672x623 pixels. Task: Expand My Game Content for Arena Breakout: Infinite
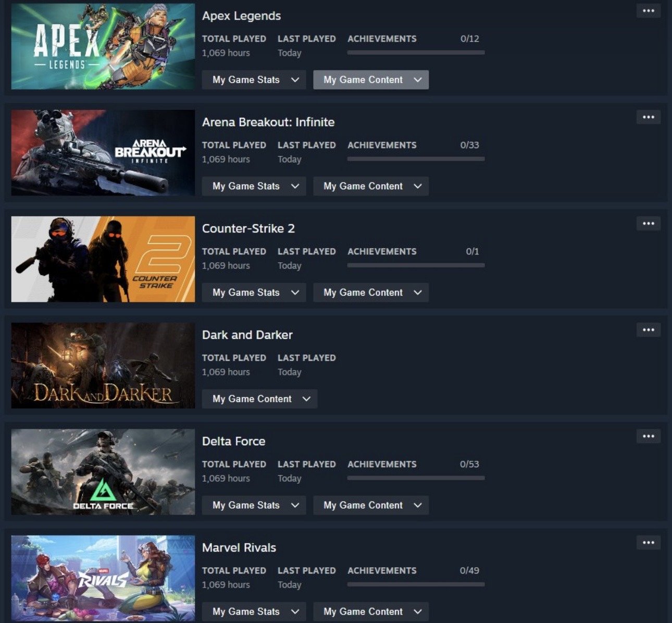371,186
